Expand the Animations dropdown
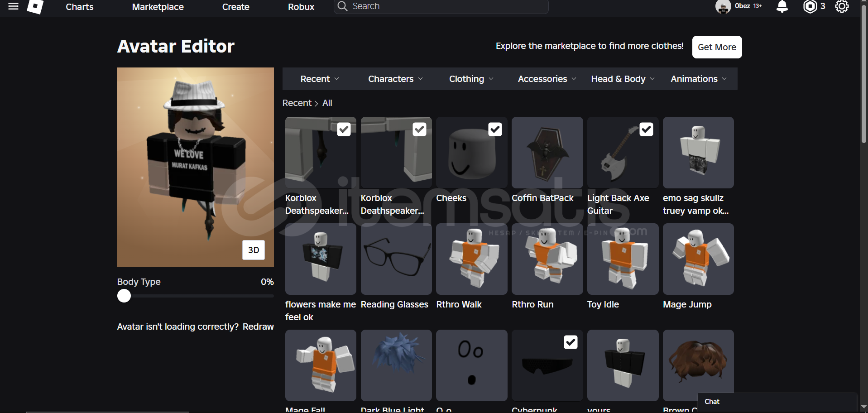868x413 pixels. (x=698, y=79)
